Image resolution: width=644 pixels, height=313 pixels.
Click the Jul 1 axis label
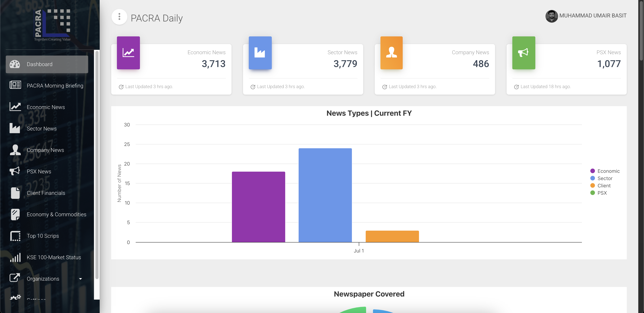coord(359,251)
